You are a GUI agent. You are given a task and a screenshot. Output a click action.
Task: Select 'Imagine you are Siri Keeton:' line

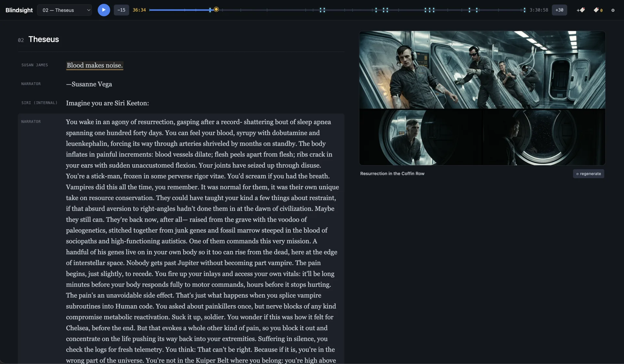pos(108,103)
